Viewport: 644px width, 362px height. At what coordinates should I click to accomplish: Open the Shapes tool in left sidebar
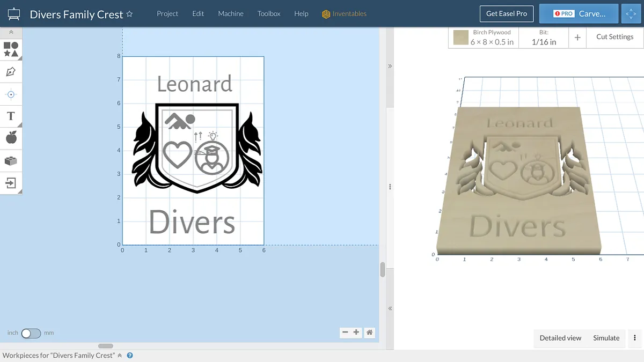click(x=11, y=49)
